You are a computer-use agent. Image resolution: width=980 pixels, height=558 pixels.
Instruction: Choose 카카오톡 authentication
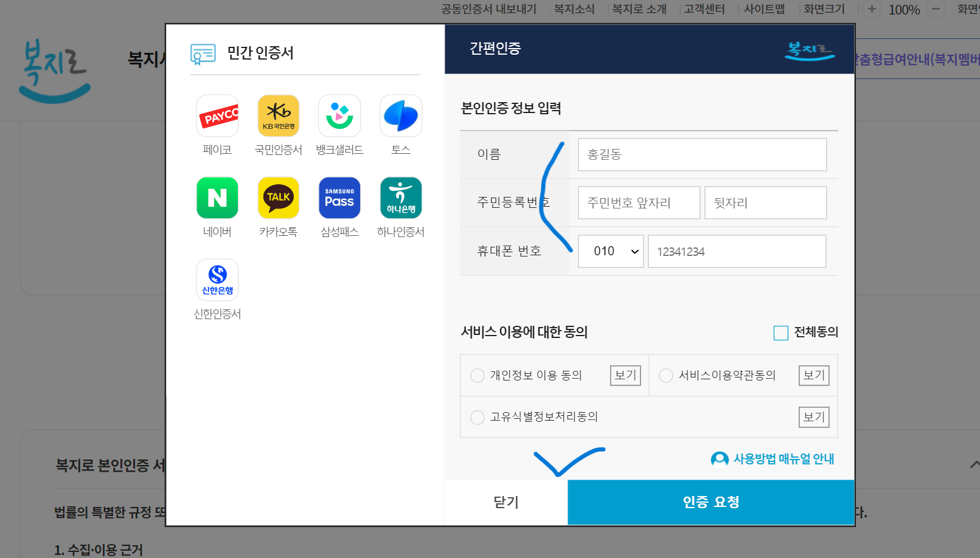(278, 198)
